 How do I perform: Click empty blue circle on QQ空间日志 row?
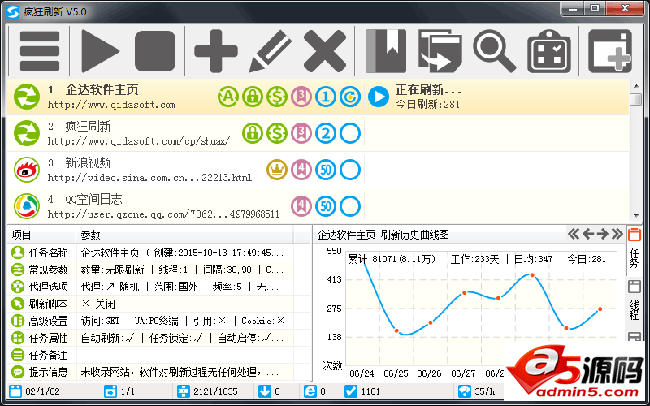click(x=350, y=206)
